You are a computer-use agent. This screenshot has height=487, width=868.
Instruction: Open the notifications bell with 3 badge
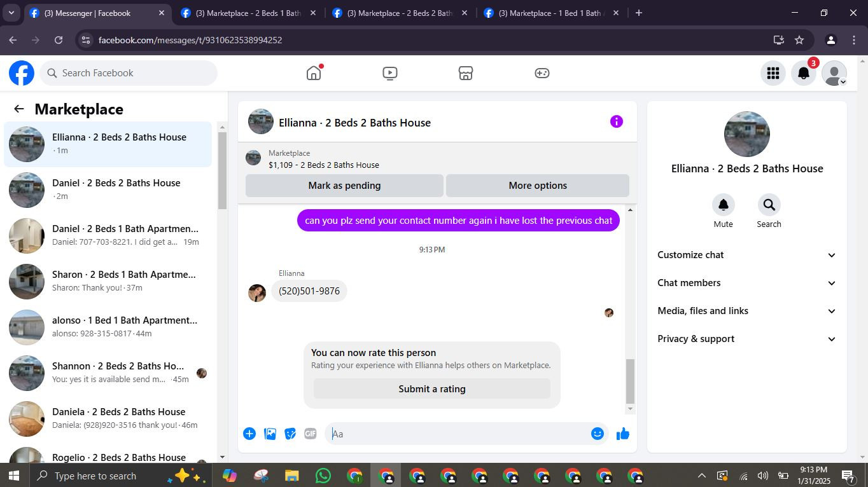(804, 73)
